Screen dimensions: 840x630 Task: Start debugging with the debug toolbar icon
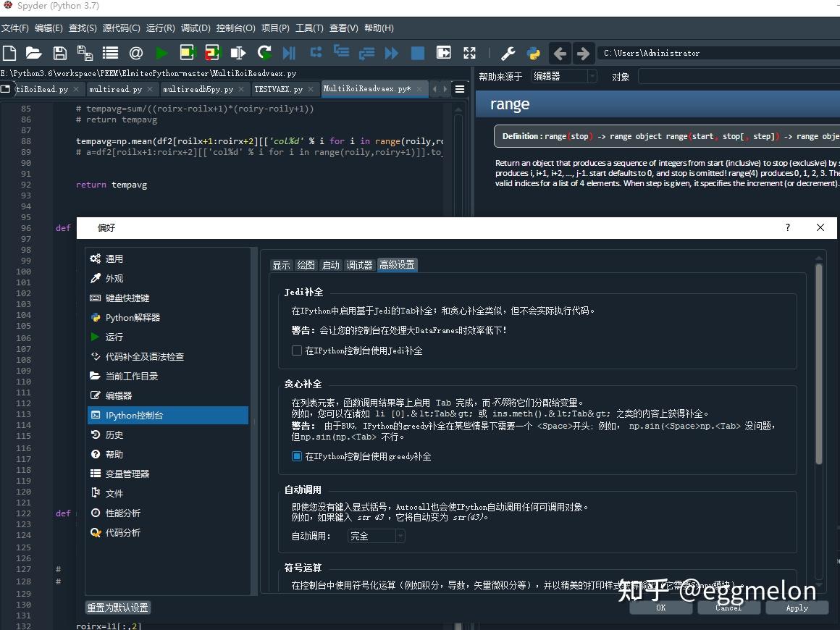(290, 52)
